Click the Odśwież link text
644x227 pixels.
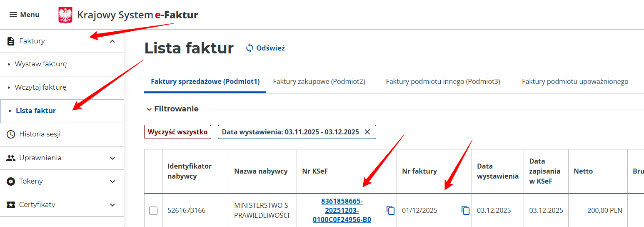(271, 48)
